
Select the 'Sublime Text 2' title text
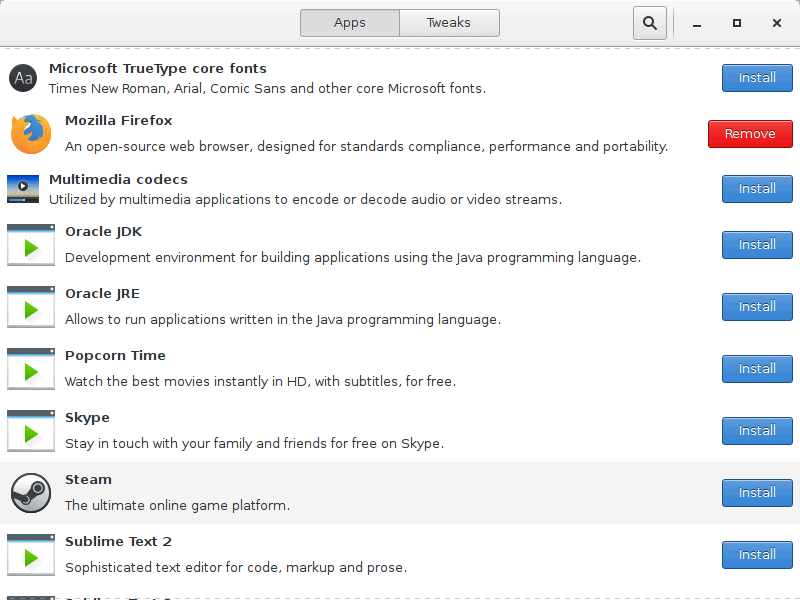(118, 541)
